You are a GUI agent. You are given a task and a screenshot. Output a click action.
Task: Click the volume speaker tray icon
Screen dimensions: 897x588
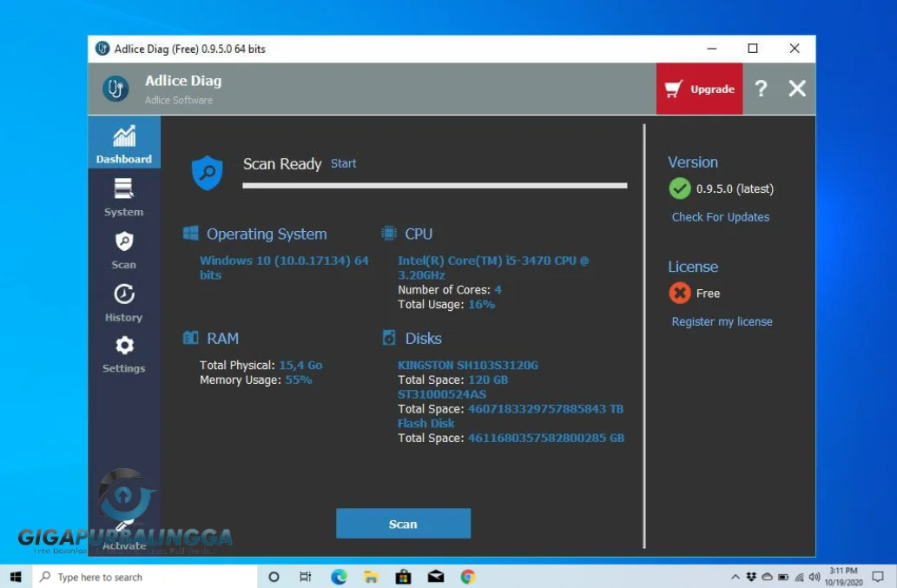point(815,577)
